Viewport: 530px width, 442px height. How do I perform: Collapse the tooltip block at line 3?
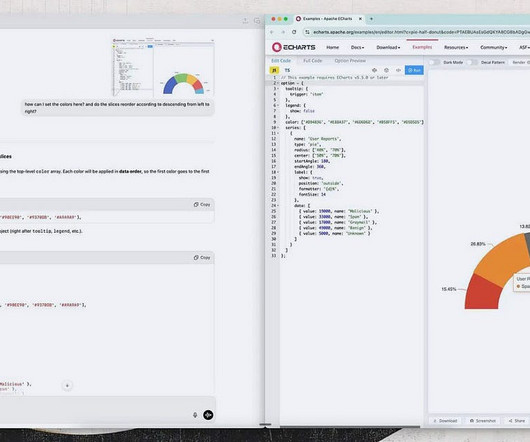(278, 89)
